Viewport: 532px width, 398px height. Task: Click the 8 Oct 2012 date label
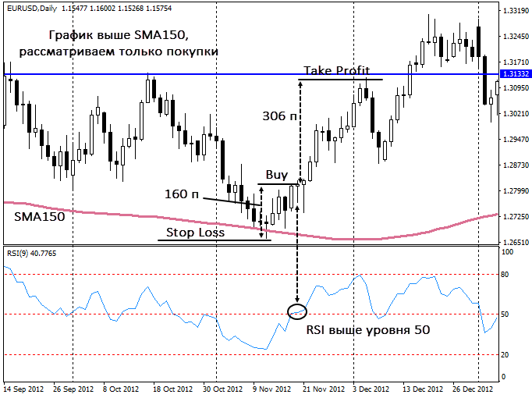click(121, 389)
